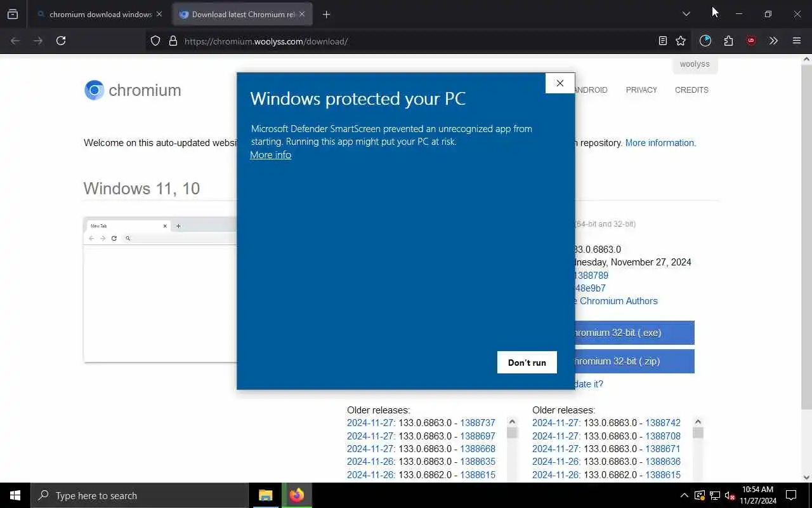
Task: Open the uBlock Origin extension icon
Action: [x=751, y=41]
